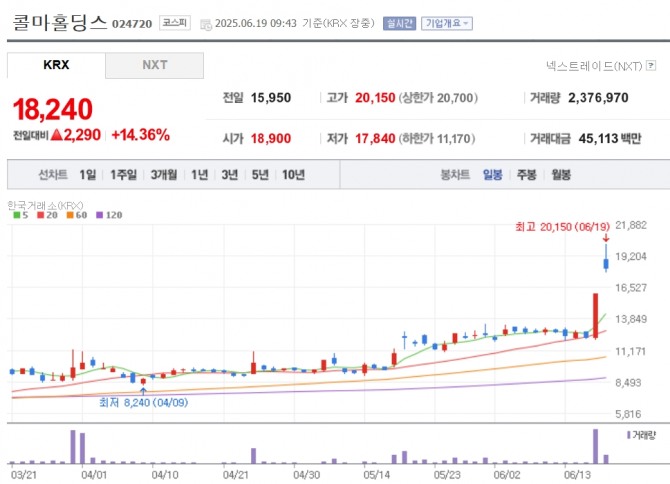The width and height of the screenshot is (670, 484).
Task: Click the red up-arrow price change indicator
Action: pyautogui.click(x=57, y=134)
